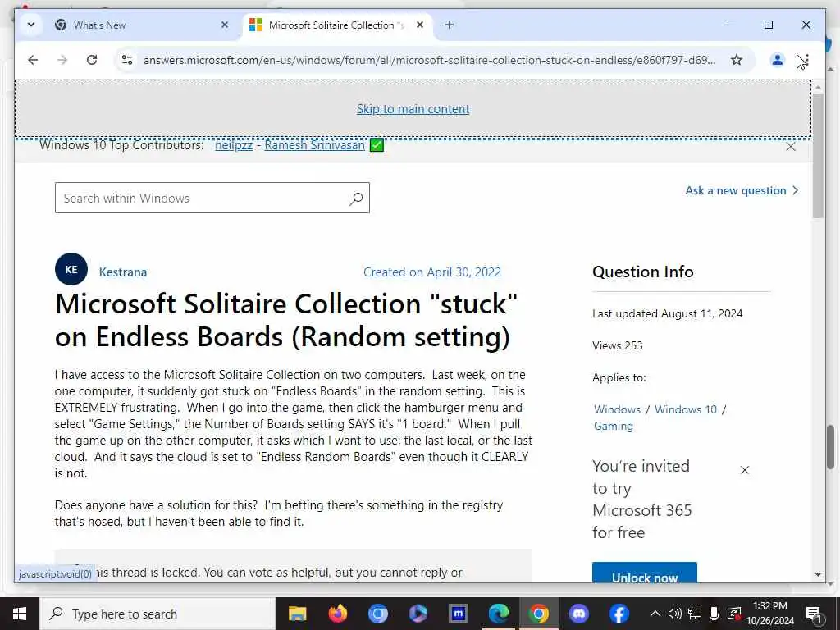Image resolution: width=840 pixels, height=630 pixels.
Task: Click Skip to main content link
Action: point(413,109)
